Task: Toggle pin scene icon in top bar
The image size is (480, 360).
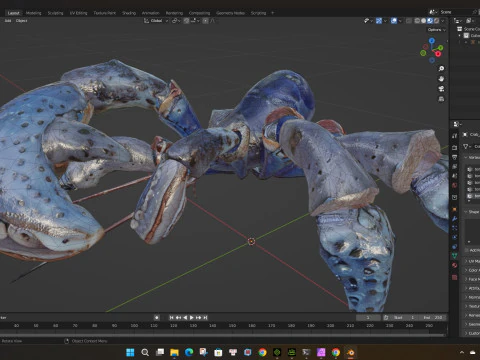Action: tap(475, 12)
